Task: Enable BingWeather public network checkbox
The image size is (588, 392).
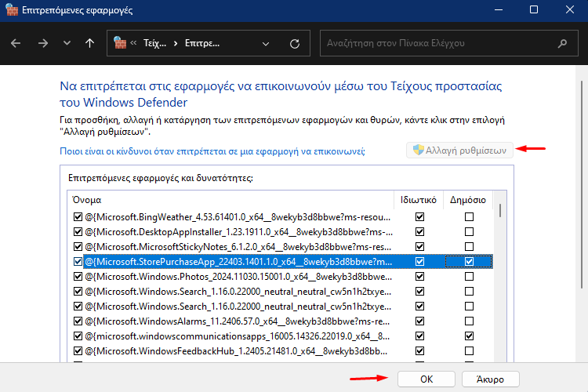Action: point(469,217)
